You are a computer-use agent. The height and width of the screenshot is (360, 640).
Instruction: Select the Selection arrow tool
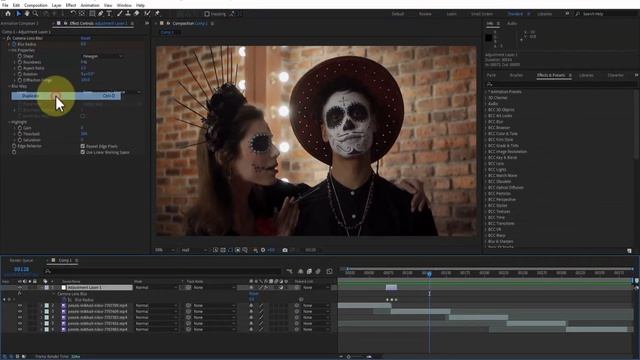(18, 13)
